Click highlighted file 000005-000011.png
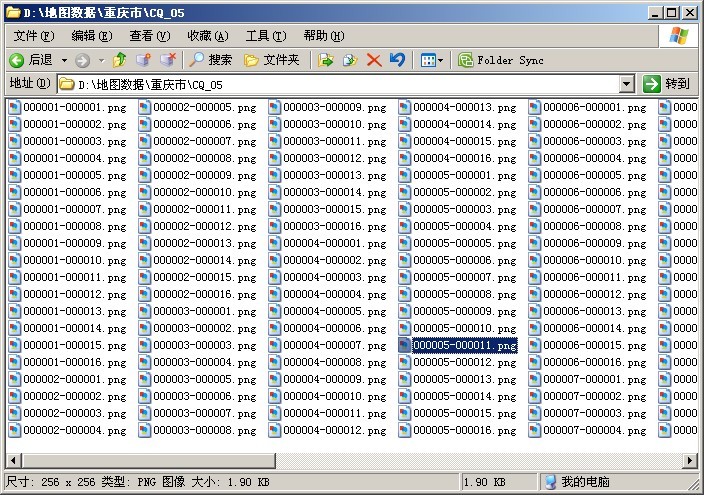 [x=458, y=345]
